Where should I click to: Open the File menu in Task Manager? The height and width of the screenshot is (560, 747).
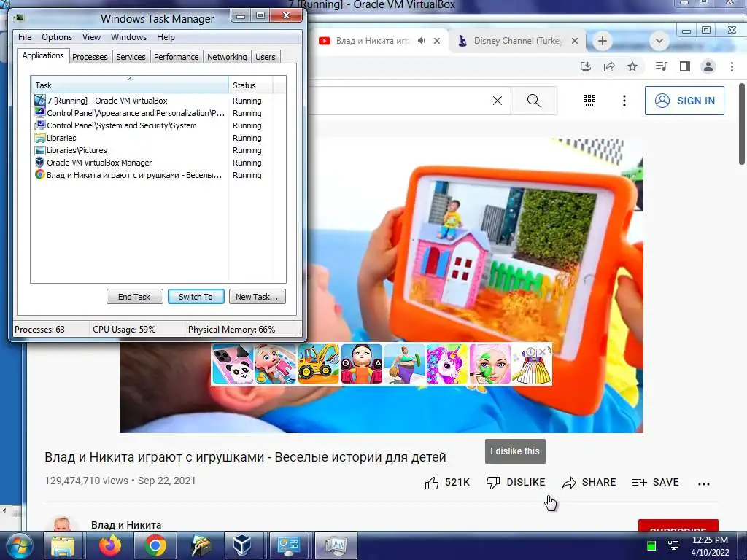click(x=25, y=37)
